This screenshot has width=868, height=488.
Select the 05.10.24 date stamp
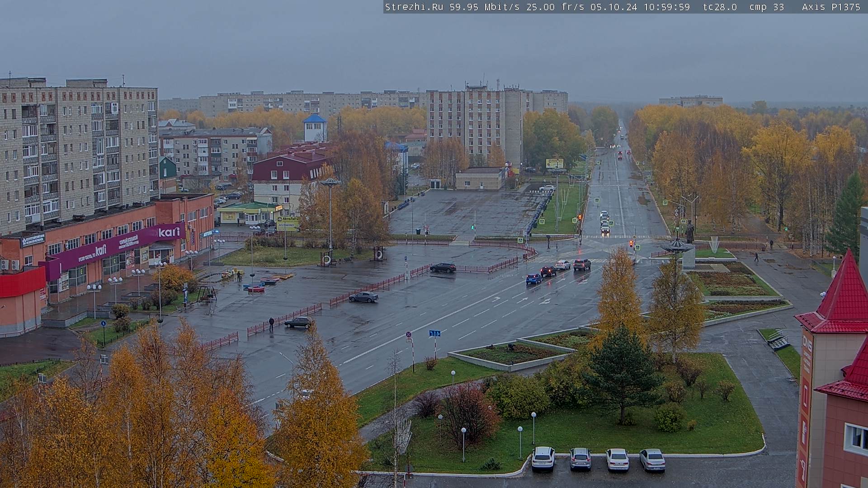coord(613,7)
